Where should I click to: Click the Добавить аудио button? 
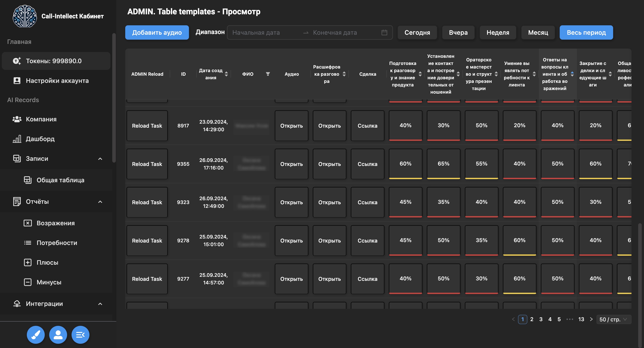pos(157,32)
